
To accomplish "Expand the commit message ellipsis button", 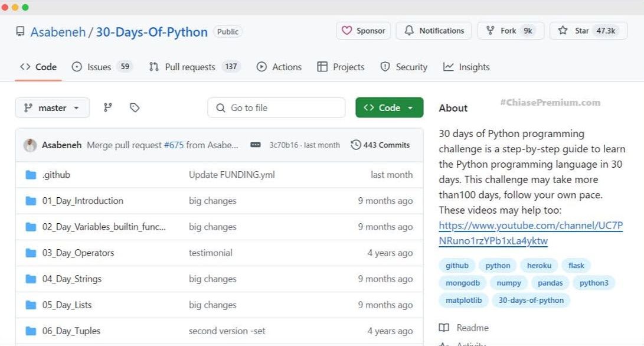I will pos(256,145).
